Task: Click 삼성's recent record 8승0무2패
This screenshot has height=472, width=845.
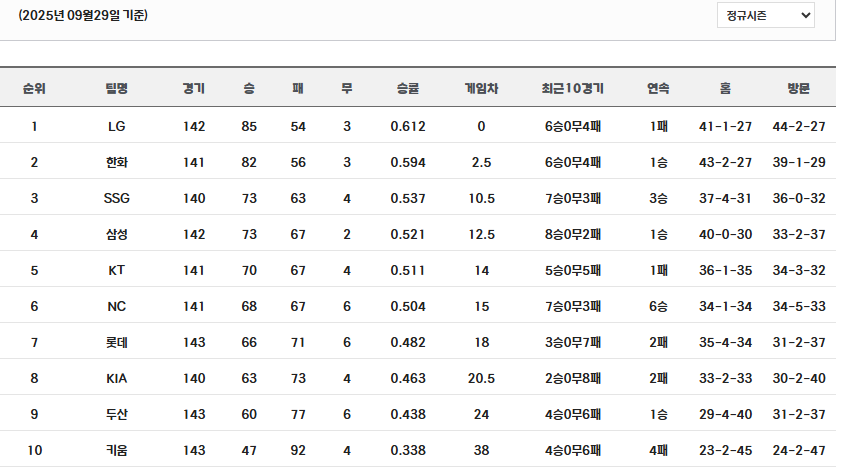Action: (573, 234)
